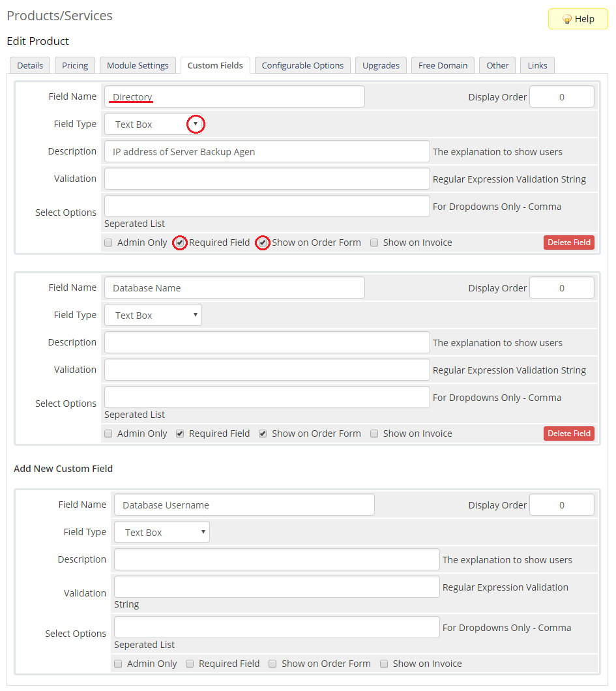Image resolution: width=616 pixels, height=691 pixels.
Task: Toggle Show on Order Form for Directory
Action: 263,243
